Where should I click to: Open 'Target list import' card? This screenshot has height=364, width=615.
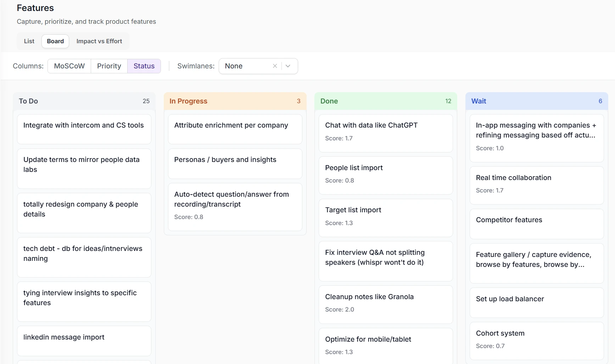pos(386,218)
